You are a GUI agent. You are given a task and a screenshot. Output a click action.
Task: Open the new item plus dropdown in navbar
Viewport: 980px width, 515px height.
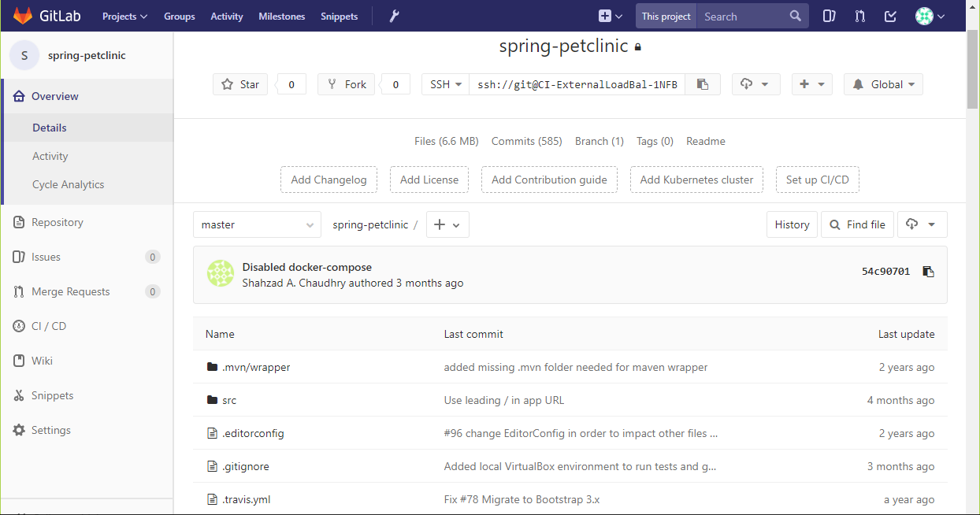point(611,16)
